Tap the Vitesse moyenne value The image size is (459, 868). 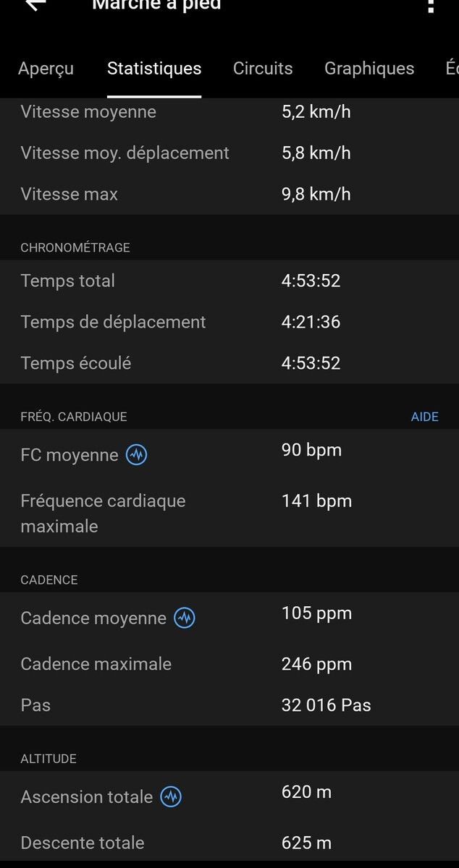click(316, 112)
